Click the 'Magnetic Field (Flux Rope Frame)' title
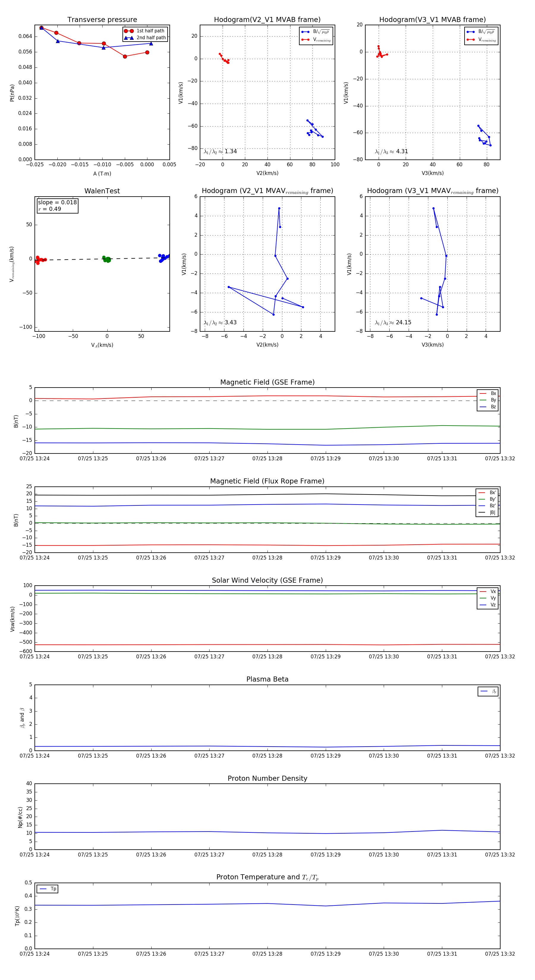Screen dimensions: 535x980 pyautogui.click(x=267, y=481)
